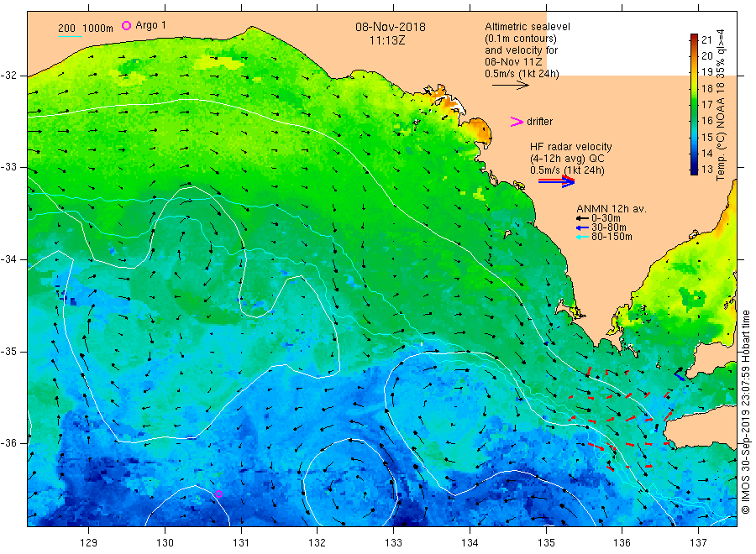756x554 pixels.
Task: Click the 'HF radar velocity' legend text
Action: (571, 147)
